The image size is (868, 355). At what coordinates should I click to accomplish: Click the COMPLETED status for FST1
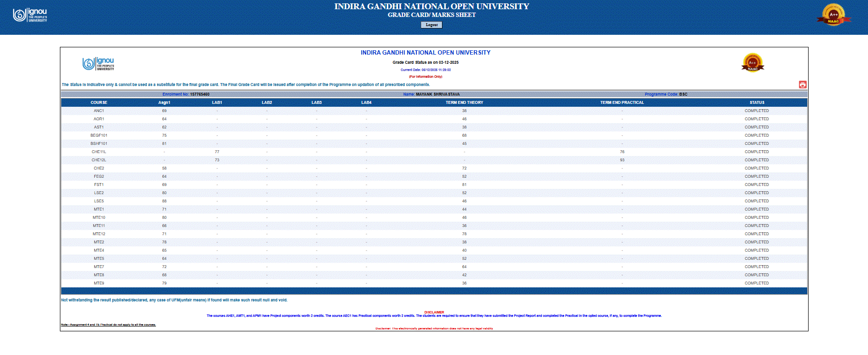(757, 185)
